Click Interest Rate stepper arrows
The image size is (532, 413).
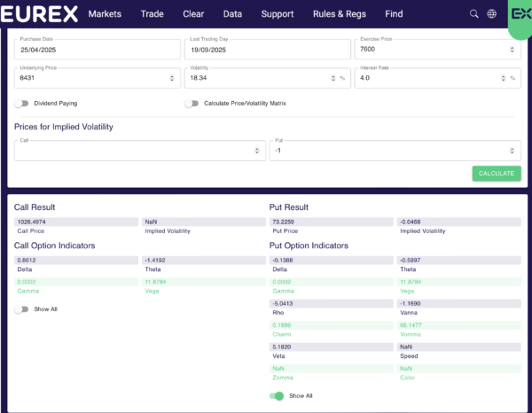click(503, 78)
